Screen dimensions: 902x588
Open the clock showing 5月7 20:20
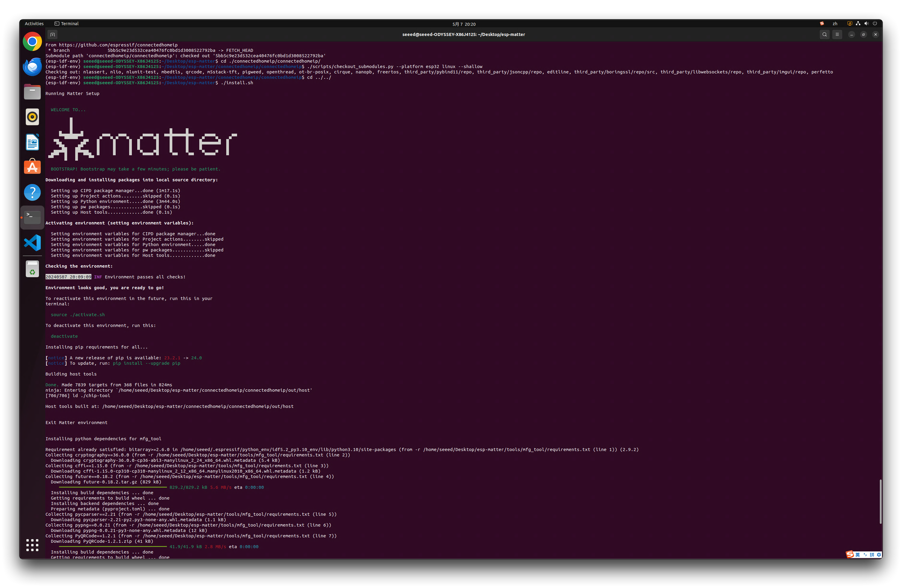pos(464,24)
